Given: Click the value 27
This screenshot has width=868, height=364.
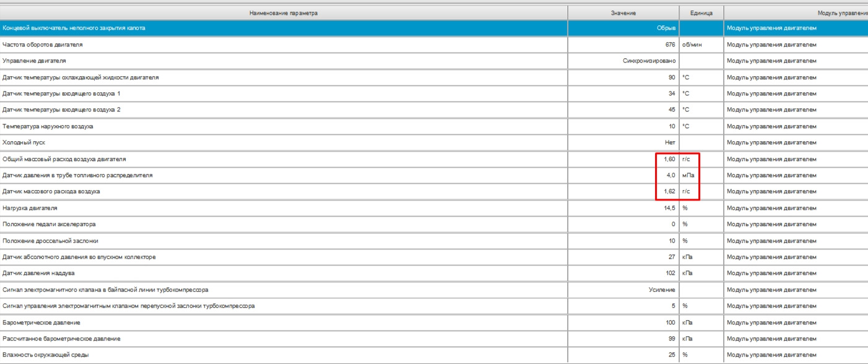Looking at the screenshot, I should click(672, 257).
